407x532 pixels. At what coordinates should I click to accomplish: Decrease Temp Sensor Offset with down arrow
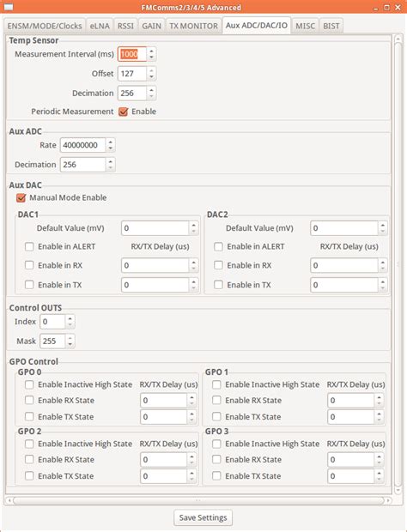pyautogui.click(x=151, y=77)
